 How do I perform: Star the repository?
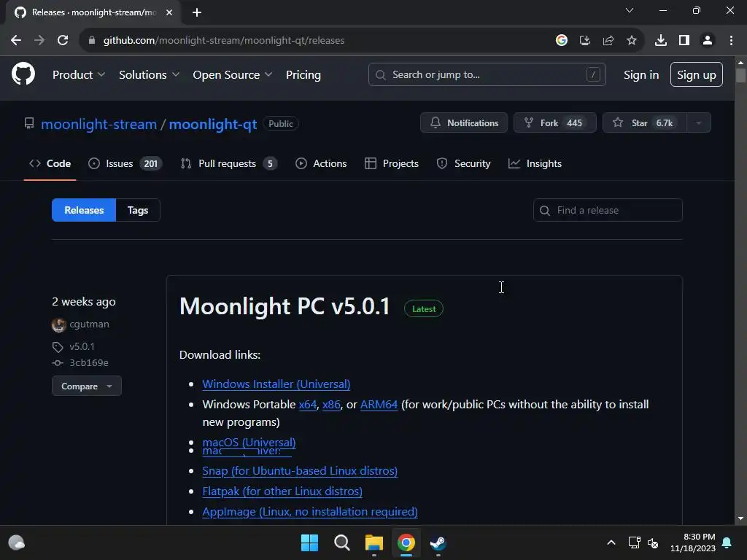(645, 122)
